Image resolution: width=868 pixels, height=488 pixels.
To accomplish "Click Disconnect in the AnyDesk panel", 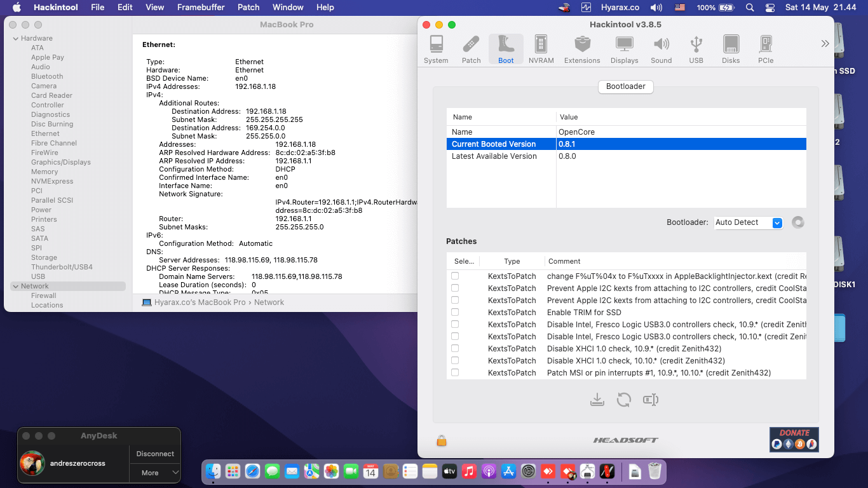I will [155, 454].
